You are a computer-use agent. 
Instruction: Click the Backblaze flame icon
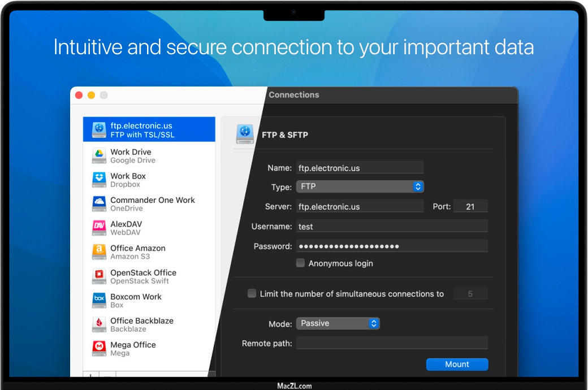point(99,324)
